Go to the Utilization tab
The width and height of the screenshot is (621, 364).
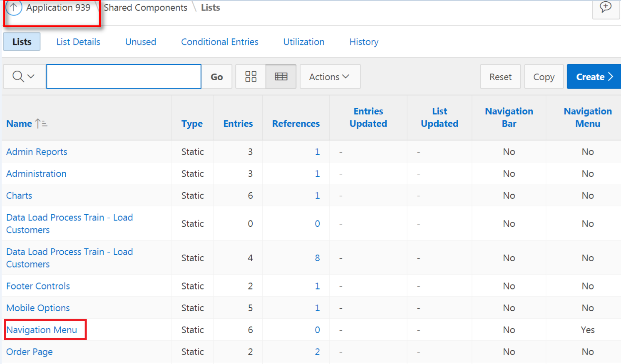(x=304, y=42)
